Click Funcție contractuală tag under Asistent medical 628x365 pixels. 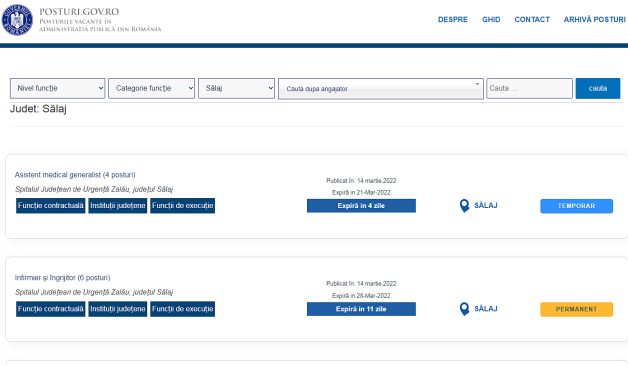click(50, 206)
